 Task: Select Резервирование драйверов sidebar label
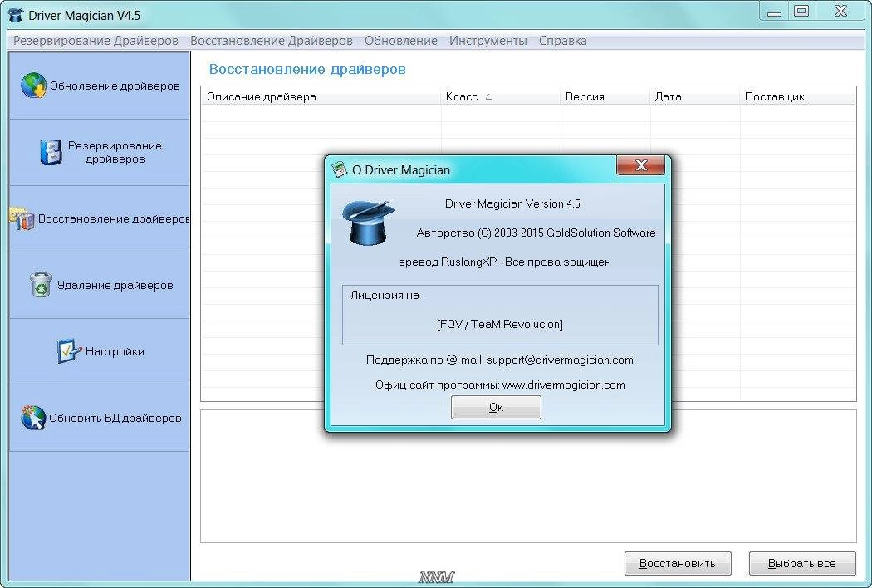(x=115, y=152)
